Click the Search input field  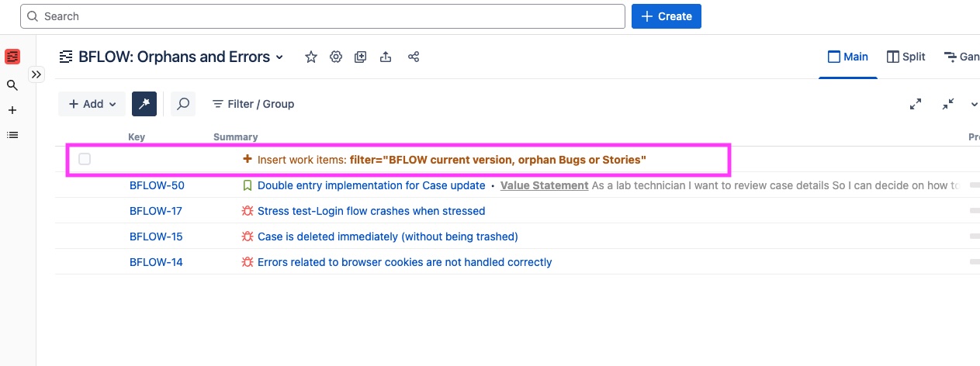pyautogui.click(x=322, y=16)
